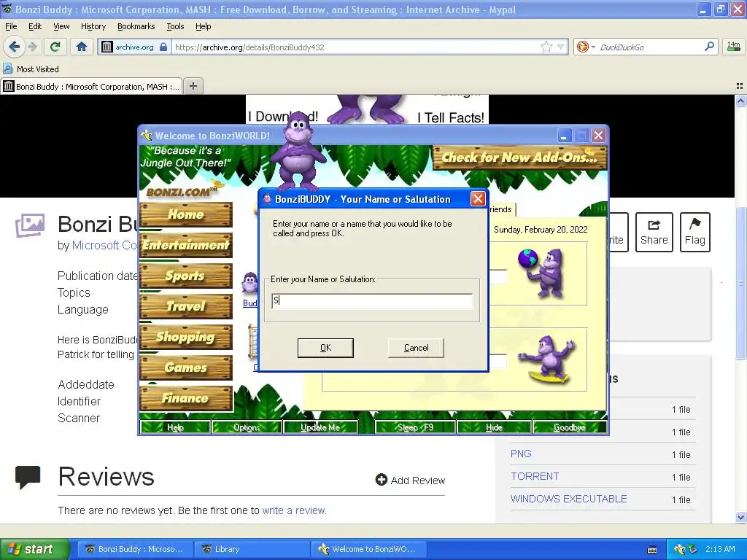Open the browser Home icon
This screenshot has width=747, height=560.
pyautogui.click(x=82, y=47)
